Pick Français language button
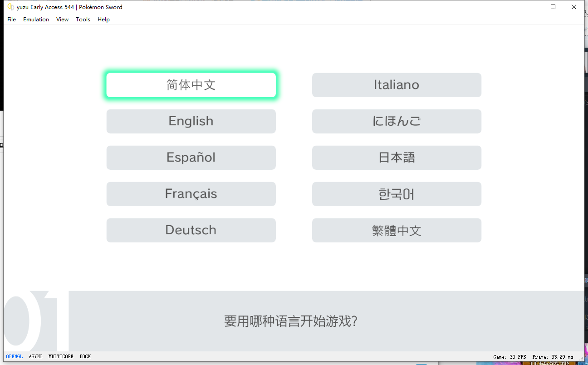 [191, 194]
